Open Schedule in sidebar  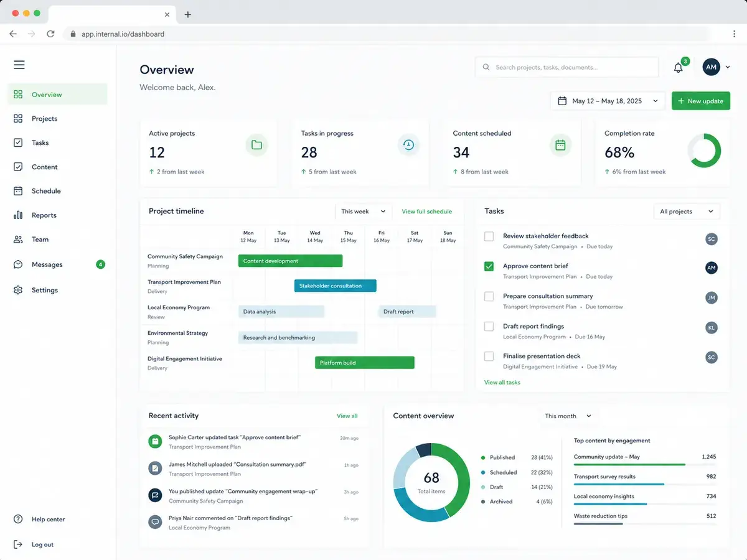pyautogui.click(x=57, y=191)
